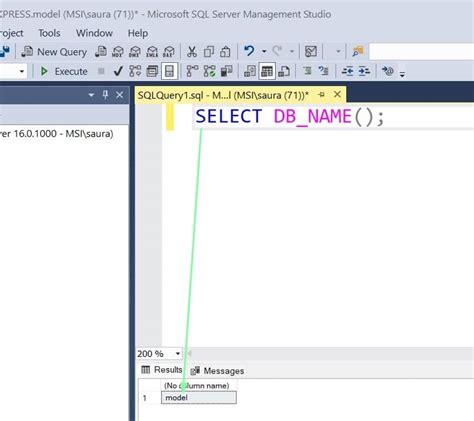Open the Object Explorer window position dropdown
This screenshot has width=474, height=421.
click(x=91, y=95)
